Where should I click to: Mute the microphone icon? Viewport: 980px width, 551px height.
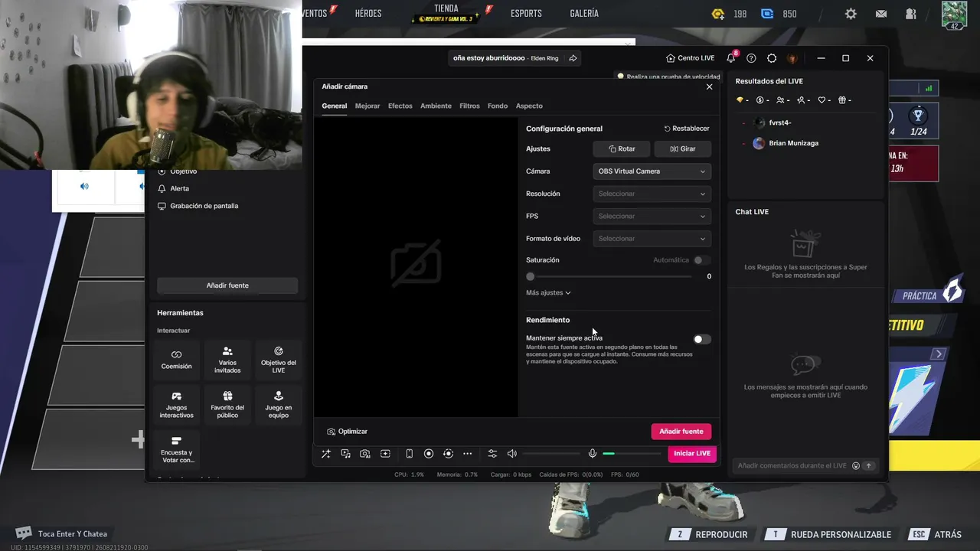(x=593, y=454)
